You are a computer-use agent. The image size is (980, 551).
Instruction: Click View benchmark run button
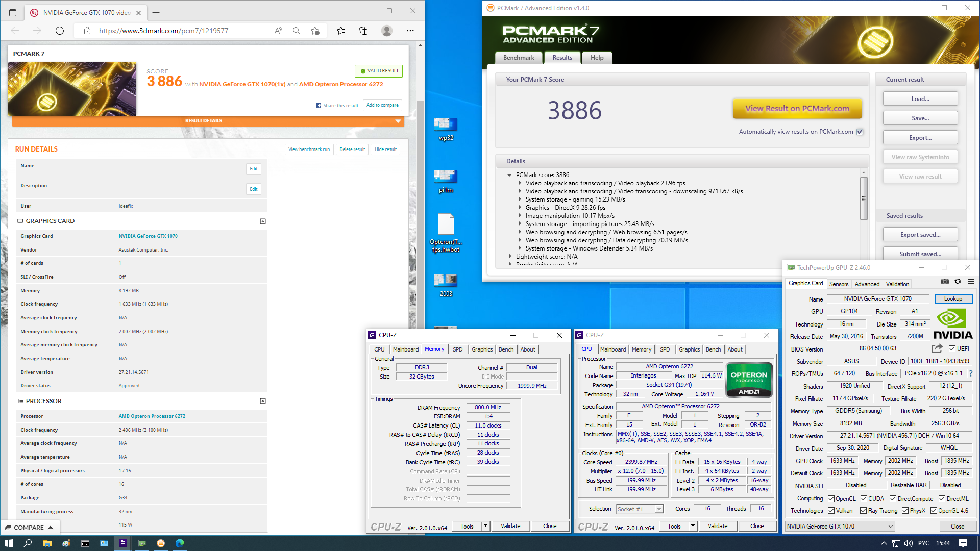pyautogui.click(x=309, y=149)
